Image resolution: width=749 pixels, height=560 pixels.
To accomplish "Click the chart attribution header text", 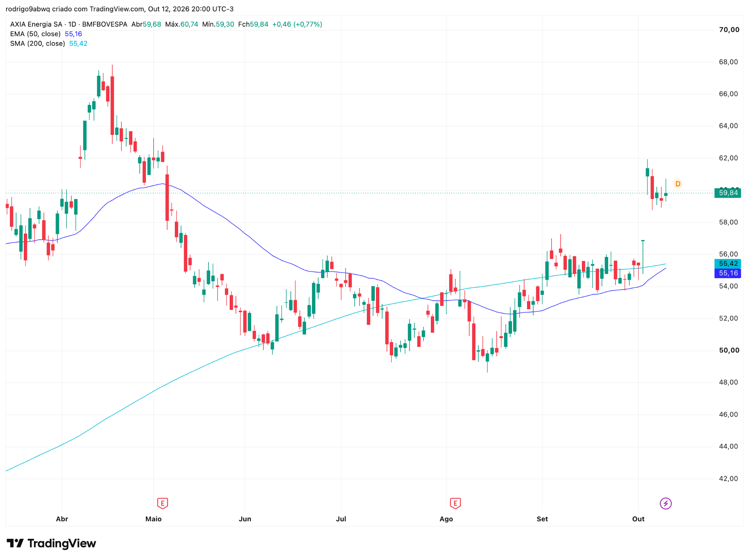I will (120, 9).
